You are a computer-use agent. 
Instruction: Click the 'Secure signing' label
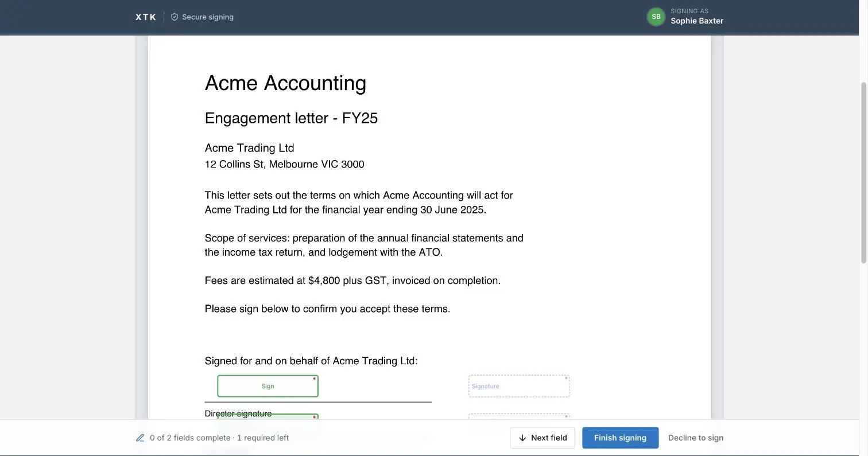click(x=208, y=17)
